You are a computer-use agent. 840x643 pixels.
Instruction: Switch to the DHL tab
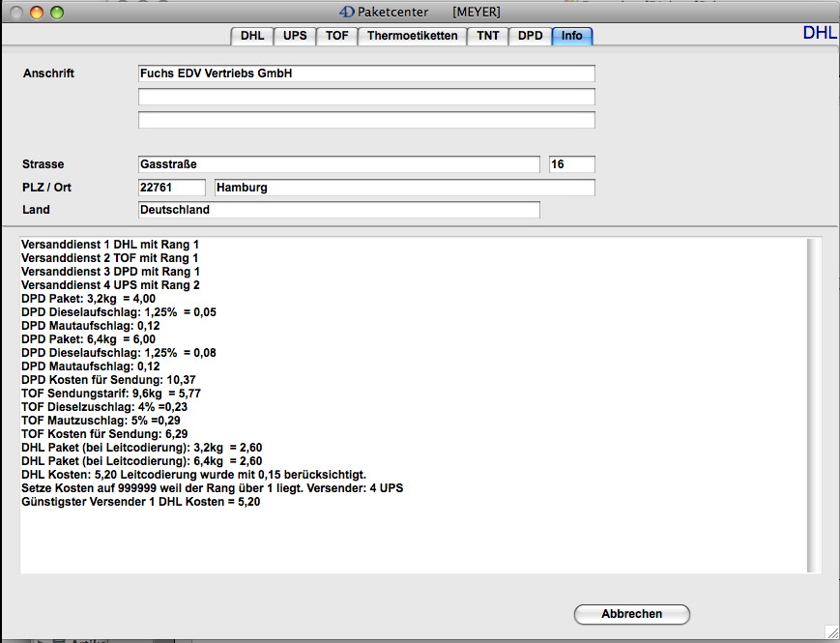[x=251, y=36]
